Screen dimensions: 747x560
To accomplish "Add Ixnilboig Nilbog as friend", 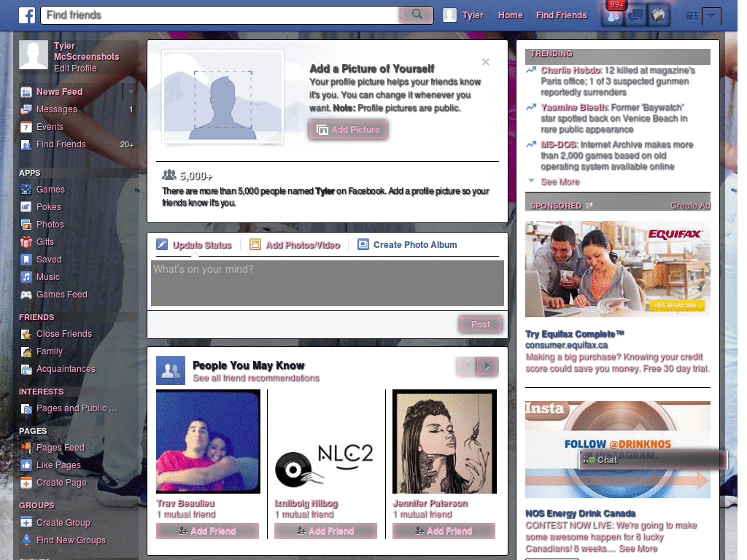I will pos(325,531).
